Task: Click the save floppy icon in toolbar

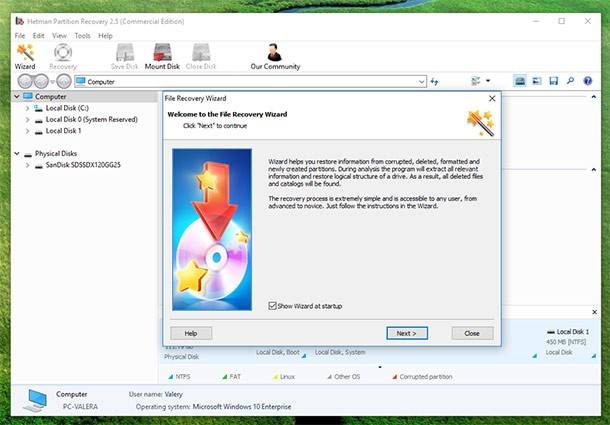Action: pyautogui.click(x=554, y=81)
